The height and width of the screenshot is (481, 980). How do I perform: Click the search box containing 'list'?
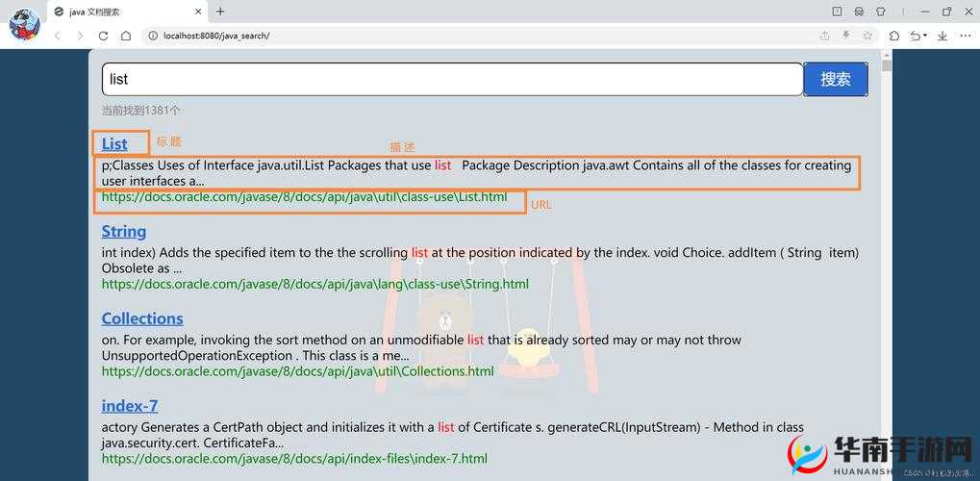pos(452,79)
